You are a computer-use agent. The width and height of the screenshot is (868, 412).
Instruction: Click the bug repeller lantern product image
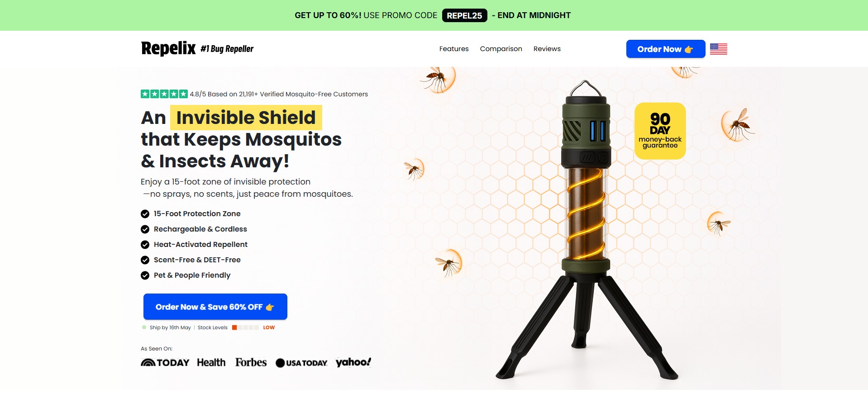click(x=587, y=231)
